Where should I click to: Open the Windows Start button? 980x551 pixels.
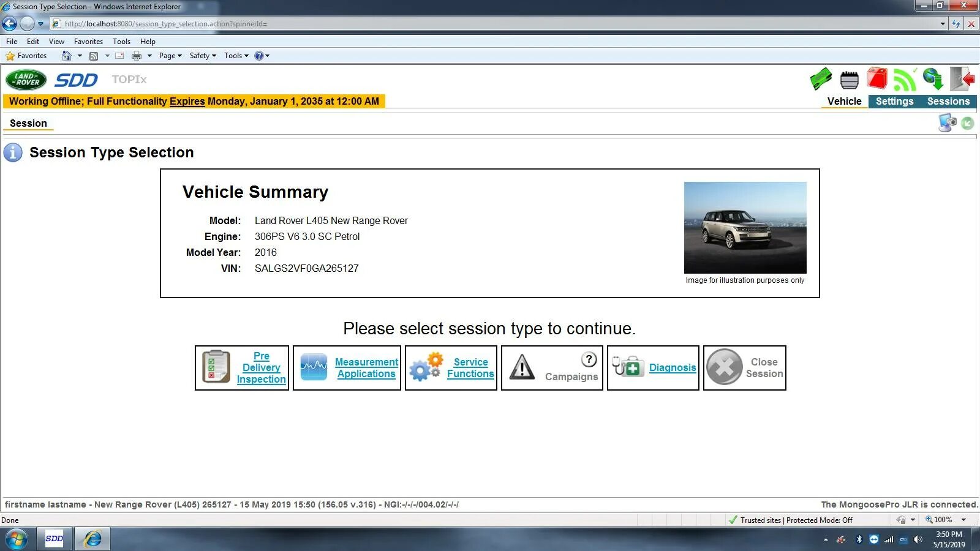[17, 539]
